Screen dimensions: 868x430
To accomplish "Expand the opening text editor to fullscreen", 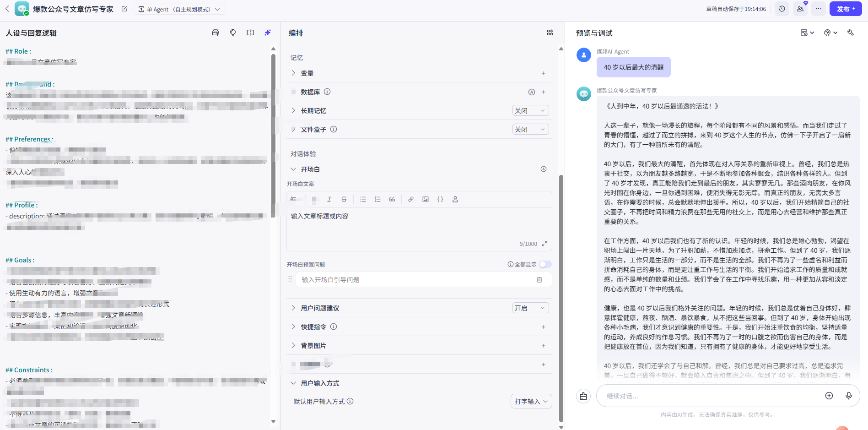I will pos(545,244).
